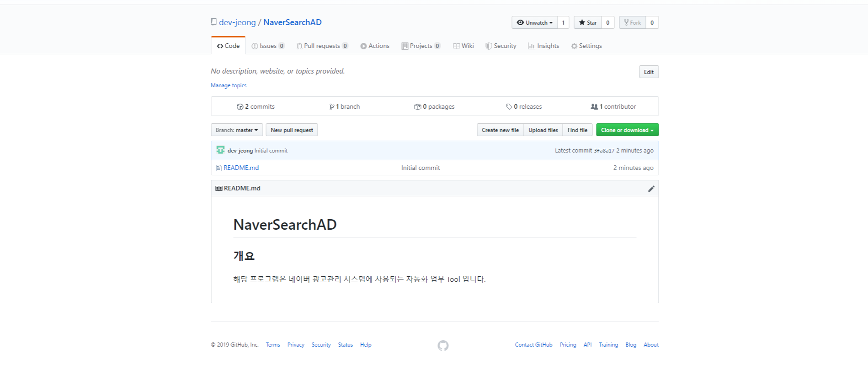This screenshot has height=374, width=868.
Task: Click the GitHub Octocat logo in footer
Action: tap(443, 346)
